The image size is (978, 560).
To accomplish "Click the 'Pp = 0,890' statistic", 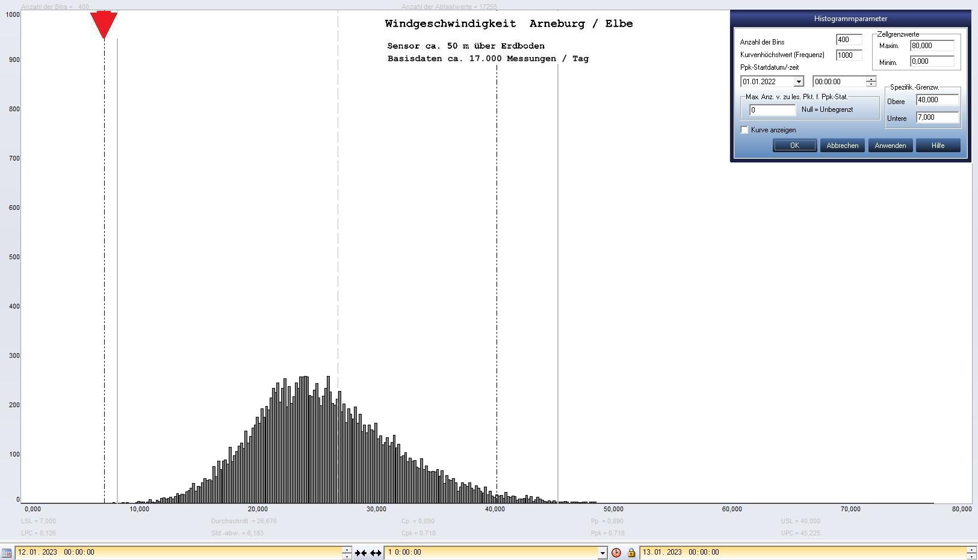I will tap(607, 522).
